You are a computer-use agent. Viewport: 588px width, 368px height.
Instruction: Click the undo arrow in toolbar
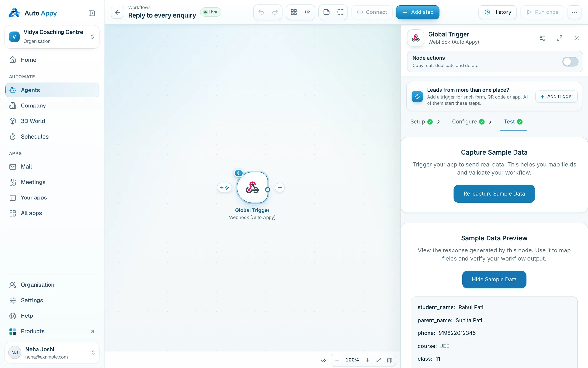pyautogui.click(x=261, y=12)
